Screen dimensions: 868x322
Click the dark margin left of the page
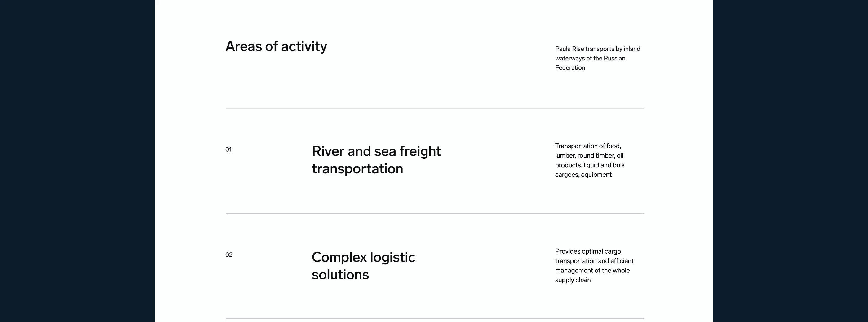pyautogui.click(x=77, y=161)
